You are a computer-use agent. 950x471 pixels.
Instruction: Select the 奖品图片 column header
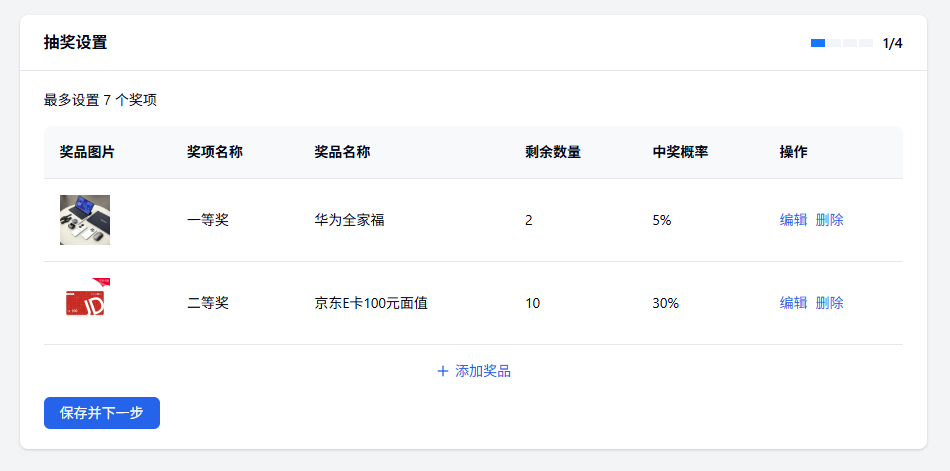pyautogui.click(x=87, y=152)
